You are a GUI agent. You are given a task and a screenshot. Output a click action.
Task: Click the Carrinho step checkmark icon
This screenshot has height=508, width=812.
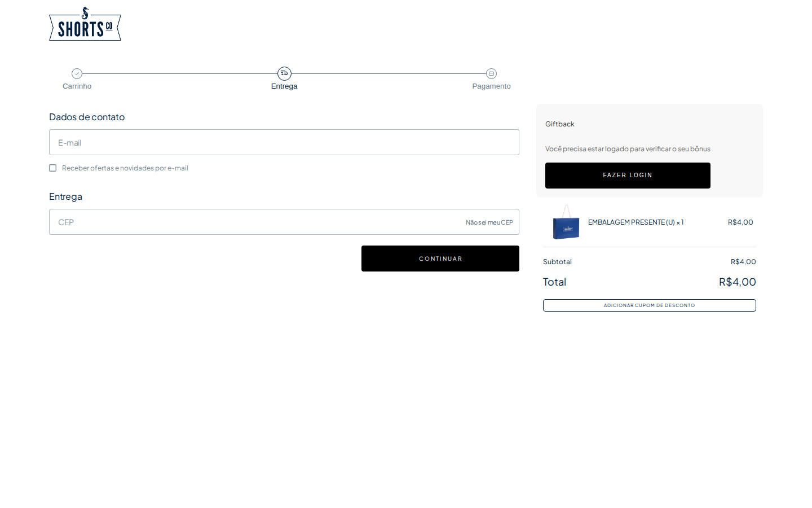[77, 73]
